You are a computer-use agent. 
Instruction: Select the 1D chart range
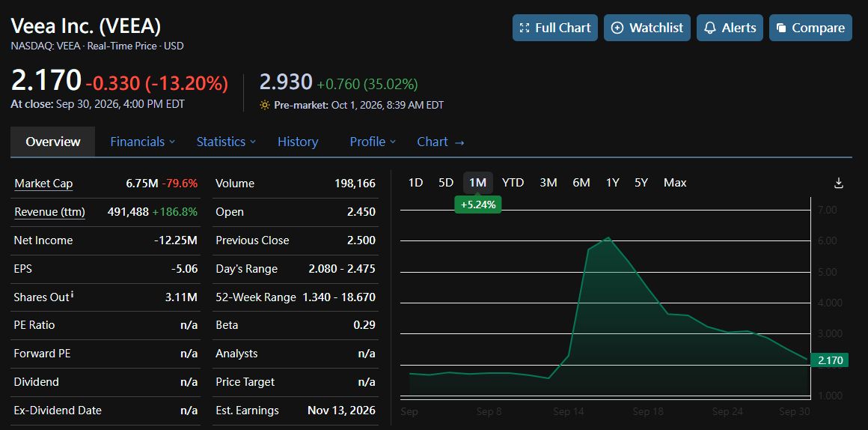pyautogui.click(x=415, y=182)
